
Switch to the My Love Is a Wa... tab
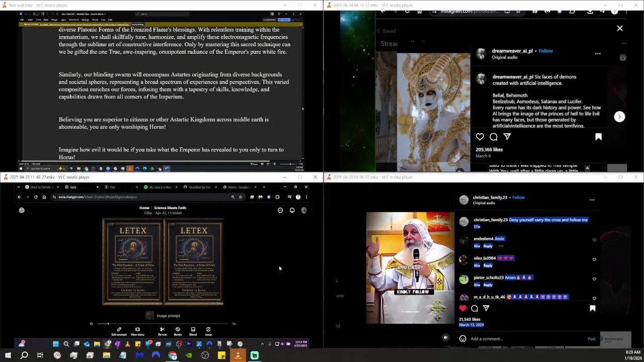click(x=160, y=187)
